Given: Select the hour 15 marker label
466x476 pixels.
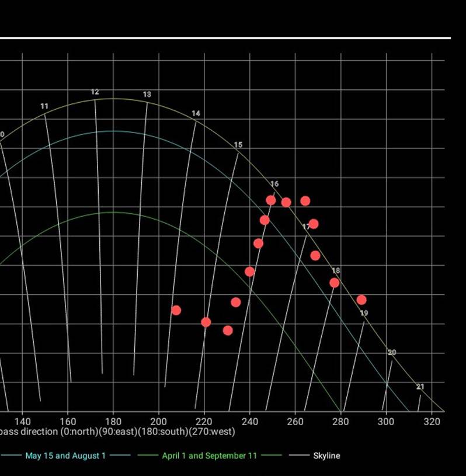Looking at the screenshot, I should pos(238,145).
